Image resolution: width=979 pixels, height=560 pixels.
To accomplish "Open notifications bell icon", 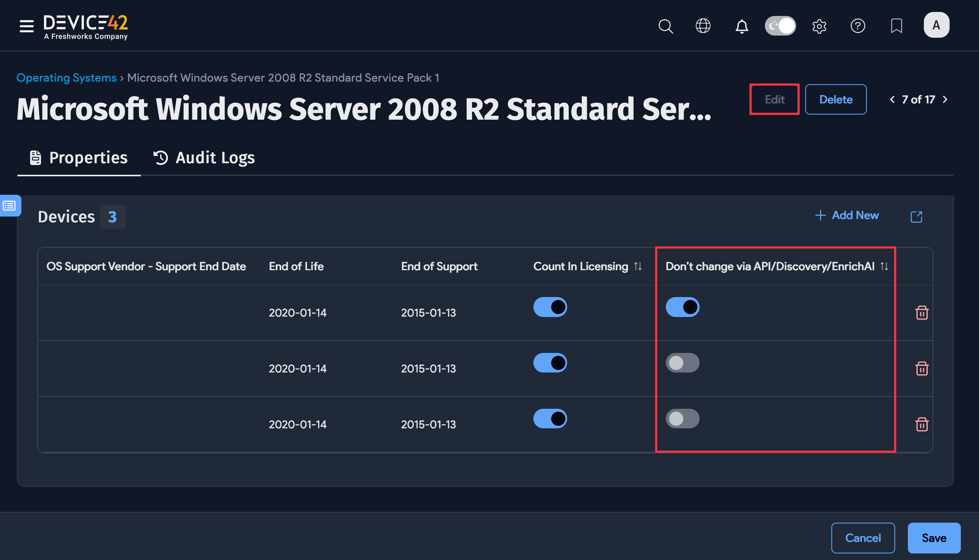I will click(x=742, y=26).
